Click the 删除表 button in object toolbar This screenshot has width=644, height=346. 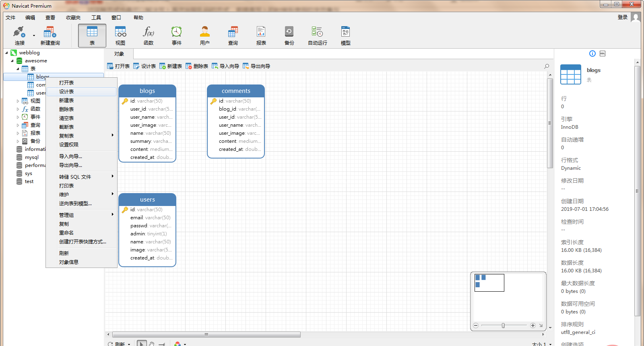pos(197,66)
